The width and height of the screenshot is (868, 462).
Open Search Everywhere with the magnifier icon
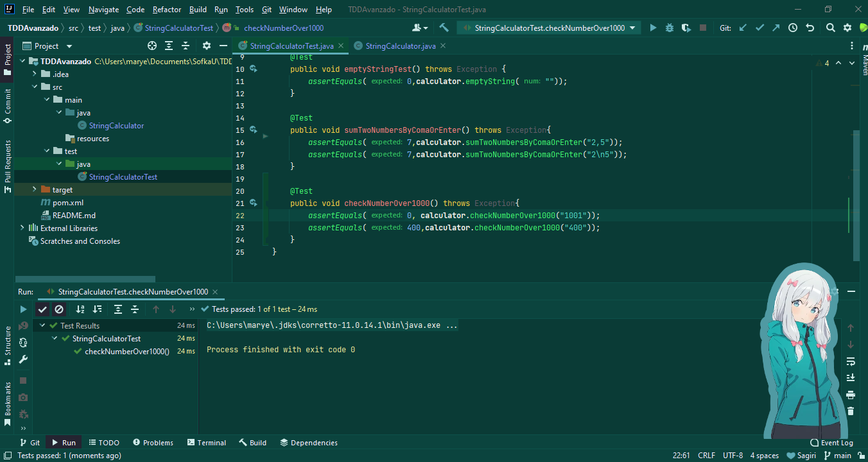pyautogui.click(x=829, y=28)
